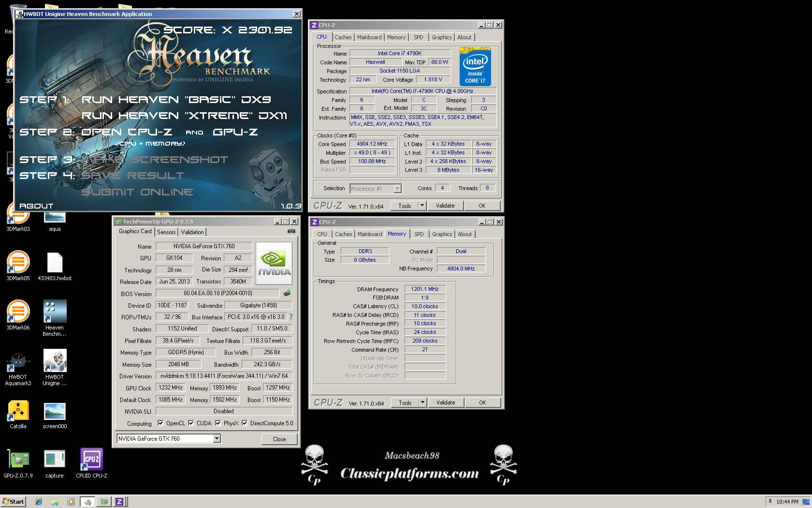Switch to the Validation tab in GPU-Z
Screen dimensions: 812x508
click(x=192, y=232)
